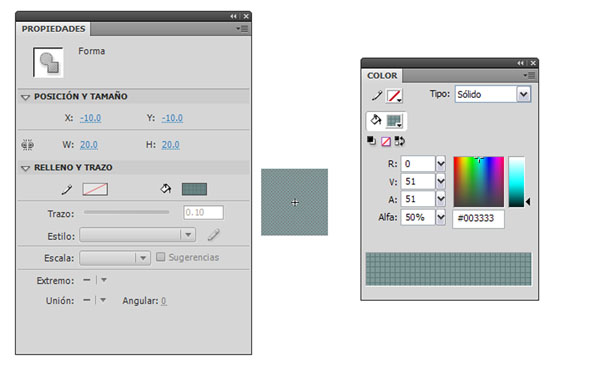The height and width of the screenshot is (375, 600).
Task: Click the swap colors icon in Color panel
Action: coord(399,141)
